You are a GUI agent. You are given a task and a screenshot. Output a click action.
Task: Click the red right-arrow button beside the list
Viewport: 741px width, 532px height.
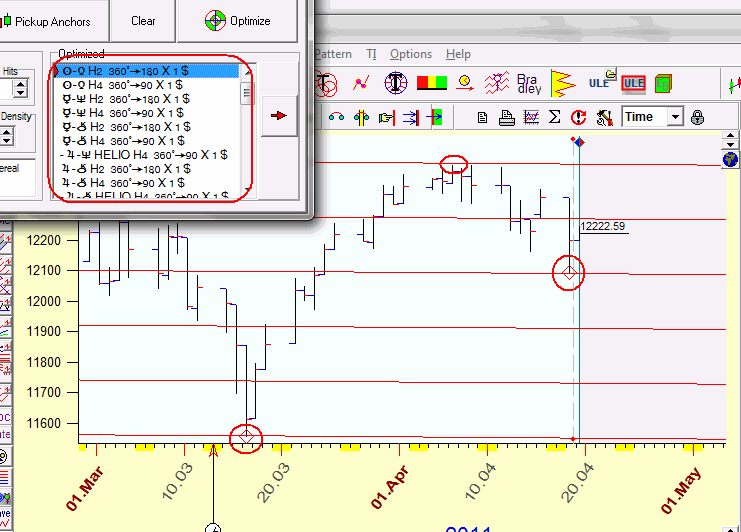279,116
